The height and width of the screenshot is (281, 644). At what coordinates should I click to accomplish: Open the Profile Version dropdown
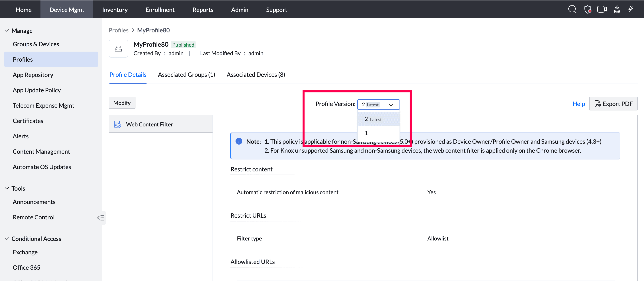pyautogui.click(x=378, y=105)
